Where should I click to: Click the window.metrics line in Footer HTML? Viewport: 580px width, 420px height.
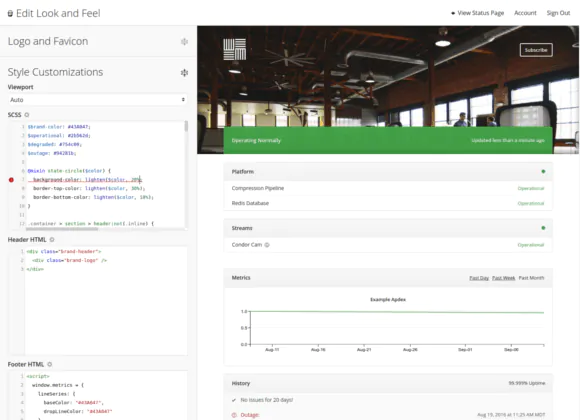58,385
